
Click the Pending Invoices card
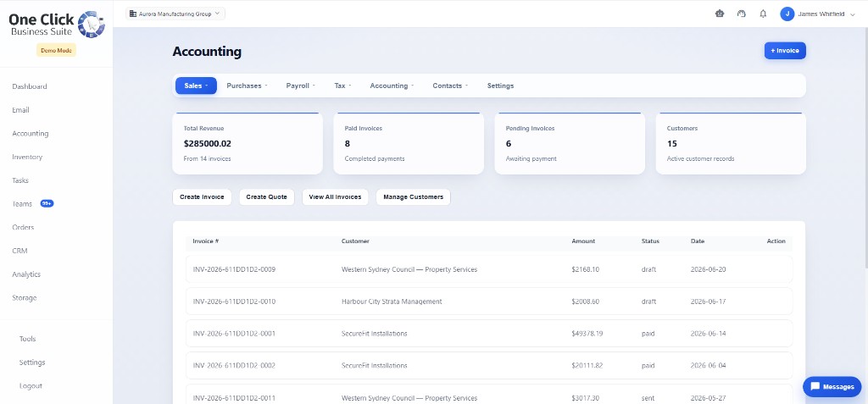(570, 143)
